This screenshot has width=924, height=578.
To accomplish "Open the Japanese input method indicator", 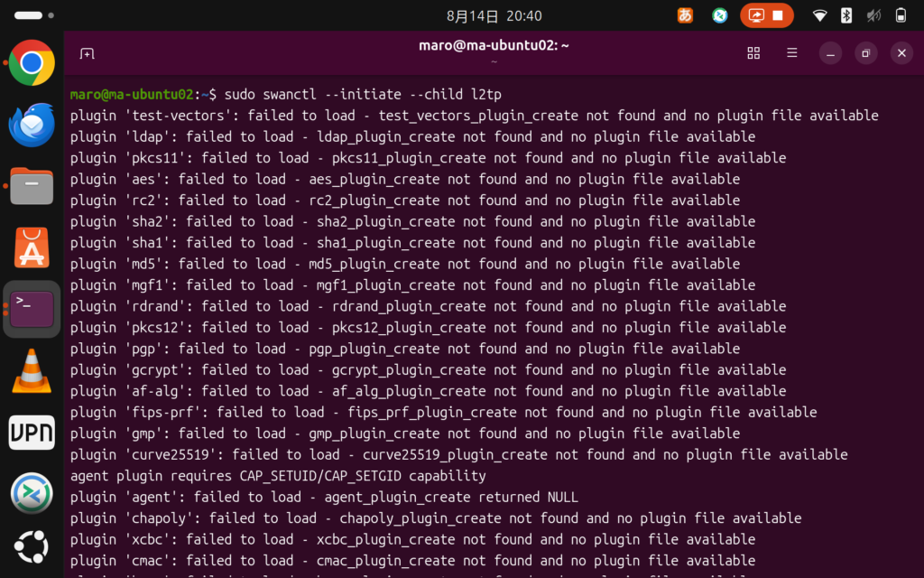I will pos(685,15).
